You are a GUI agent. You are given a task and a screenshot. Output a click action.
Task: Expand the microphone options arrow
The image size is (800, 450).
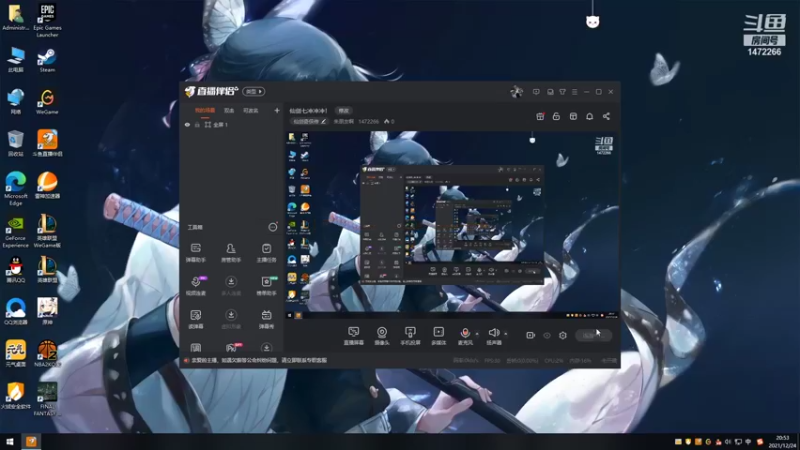pos(477,334)
